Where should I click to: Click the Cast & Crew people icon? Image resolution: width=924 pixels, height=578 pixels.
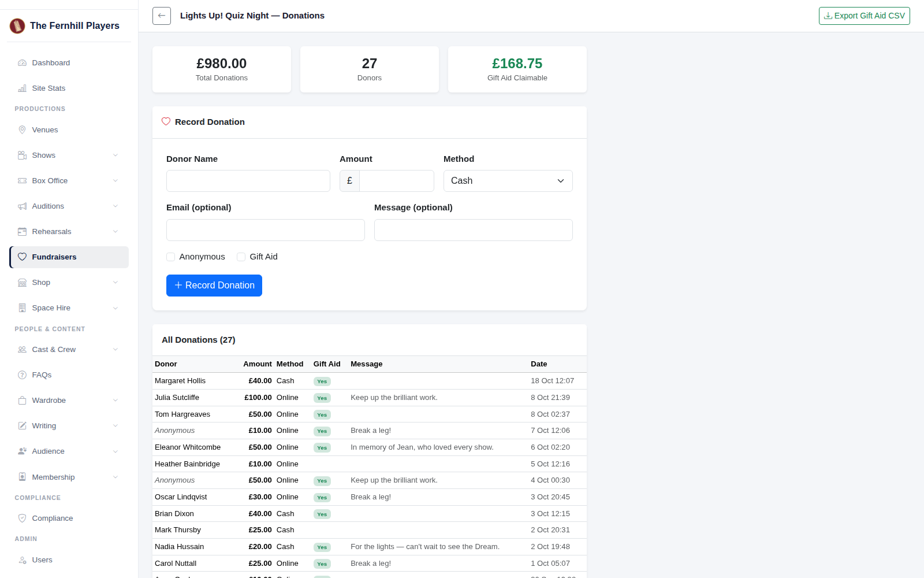[22, 350]
